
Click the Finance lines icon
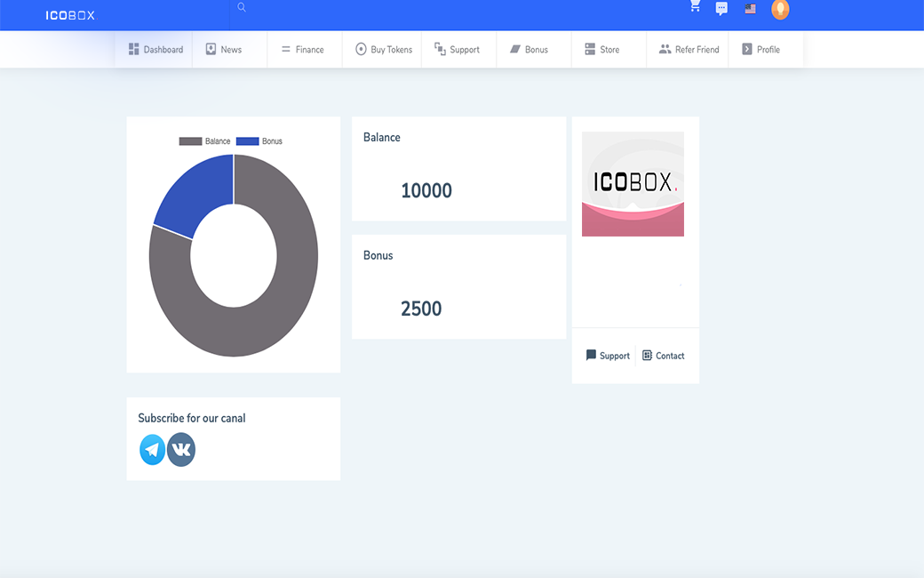pos(286,49)
